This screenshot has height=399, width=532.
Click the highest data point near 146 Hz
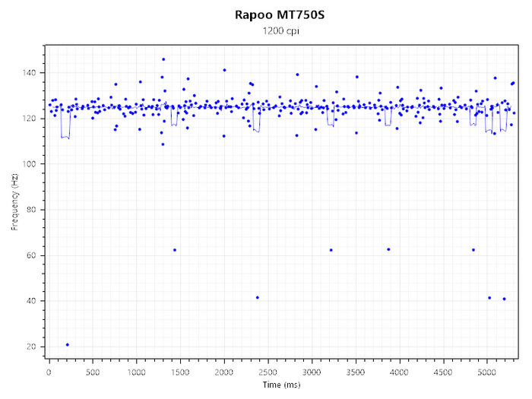(163, 59)
